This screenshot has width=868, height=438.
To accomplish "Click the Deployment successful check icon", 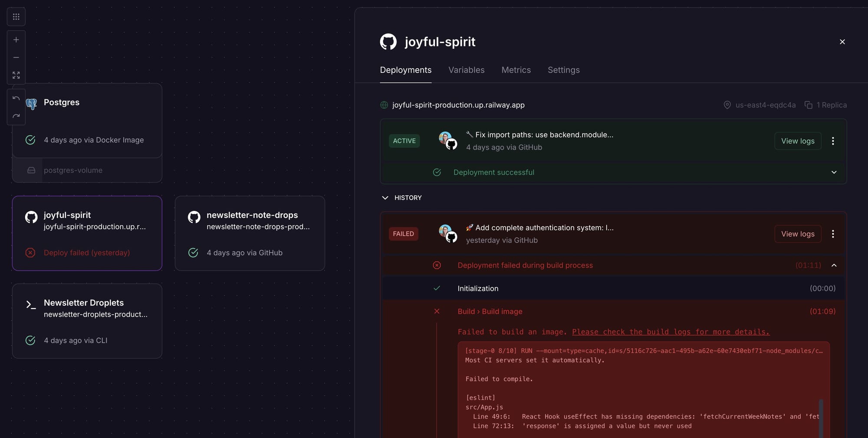I will pos(437,172).
